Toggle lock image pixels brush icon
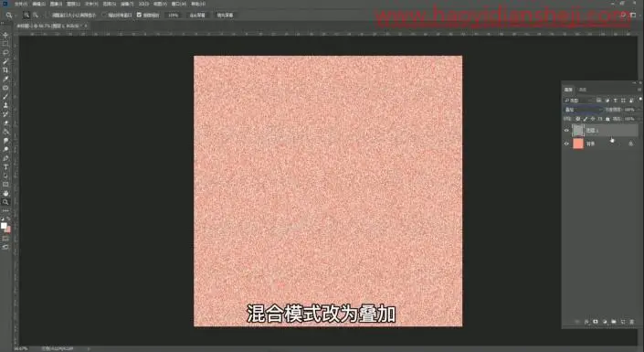This screenshot has width=644, height=352. 586,119
